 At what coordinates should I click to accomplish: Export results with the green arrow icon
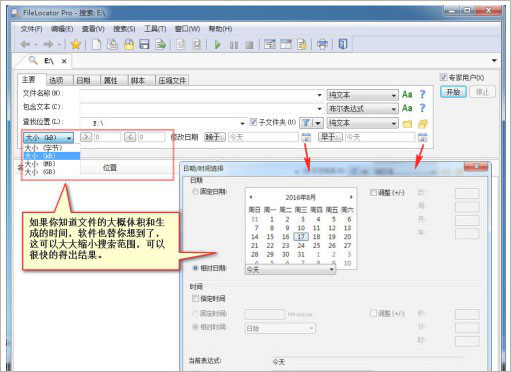(x=160, y=44)
